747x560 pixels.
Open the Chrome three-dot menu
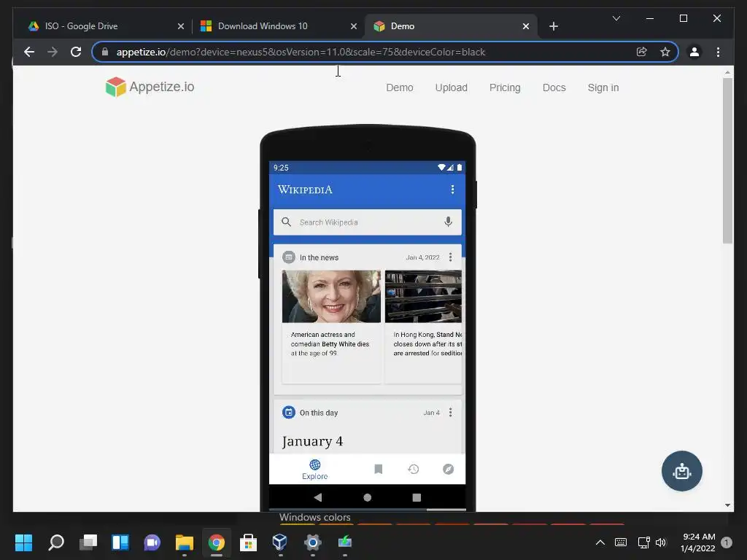pos(718,52)
